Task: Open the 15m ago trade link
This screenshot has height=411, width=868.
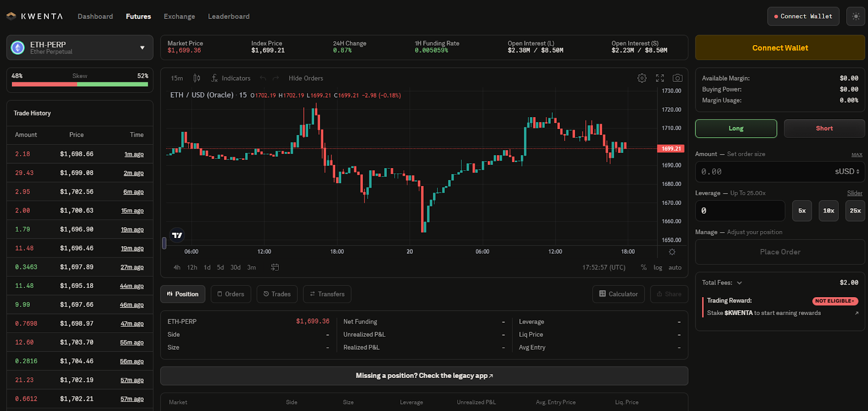Action: point(132,210)
